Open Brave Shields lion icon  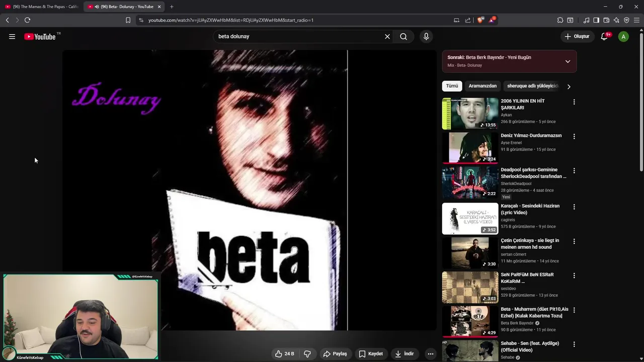[480, 20]
